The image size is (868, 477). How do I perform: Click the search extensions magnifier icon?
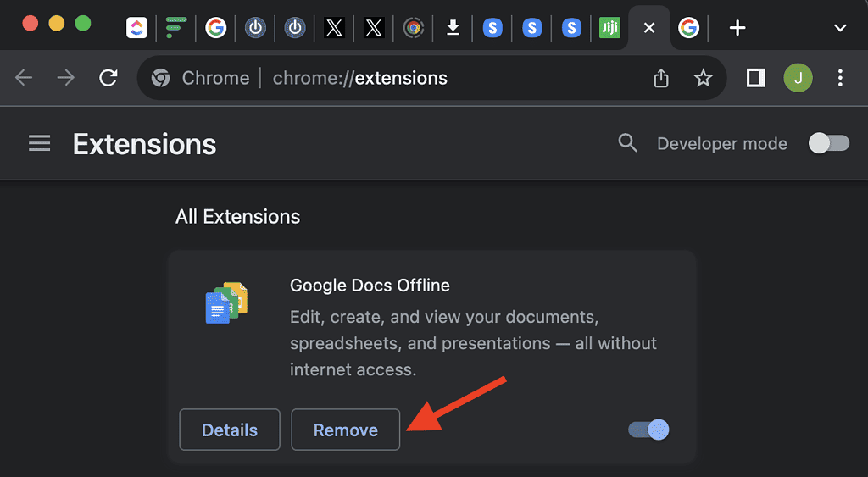[627, 143]
